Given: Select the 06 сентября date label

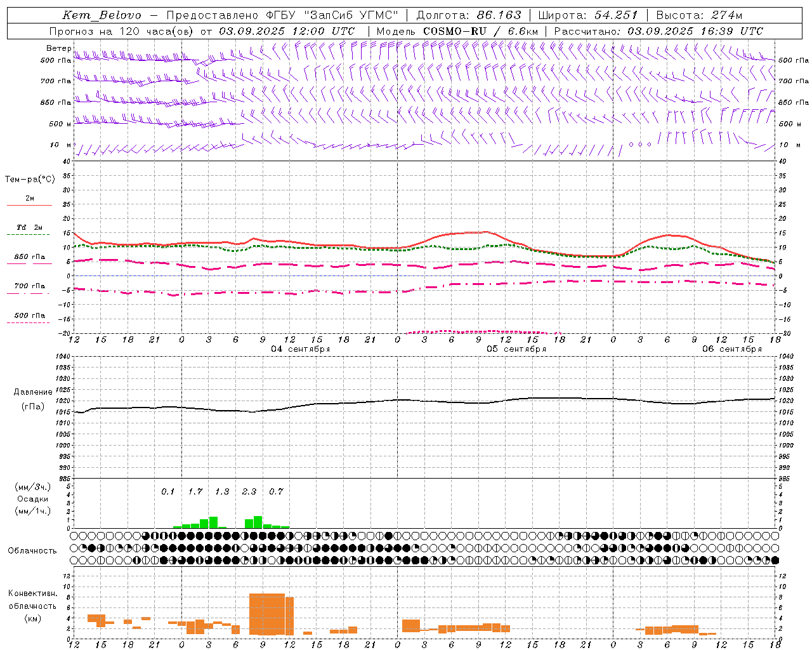Looking at the screenshot, I should tap(732, 349).
